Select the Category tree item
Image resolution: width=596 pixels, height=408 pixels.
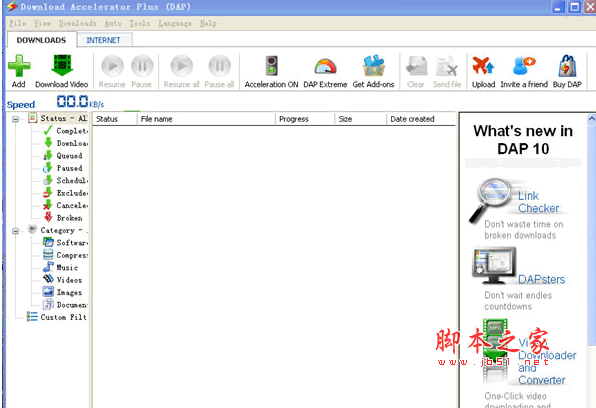coord(58,230)
